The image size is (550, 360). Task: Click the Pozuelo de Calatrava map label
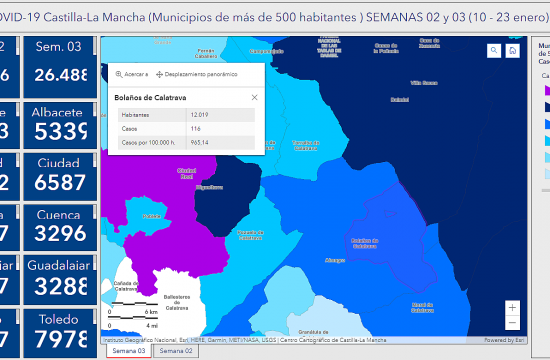pos(250,235)
